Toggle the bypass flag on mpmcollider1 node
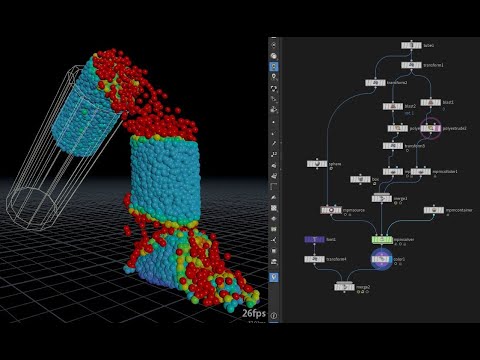 413,172
